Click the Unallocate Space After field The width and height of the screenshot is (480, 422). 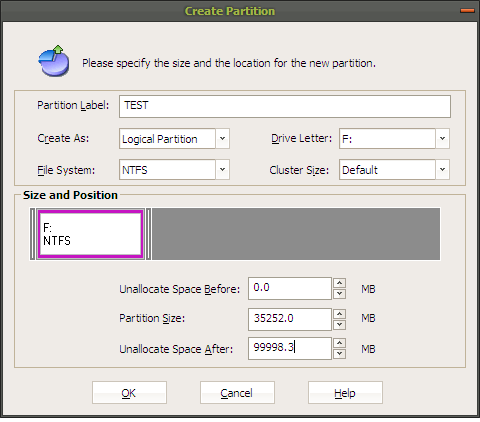pos(290,348)
